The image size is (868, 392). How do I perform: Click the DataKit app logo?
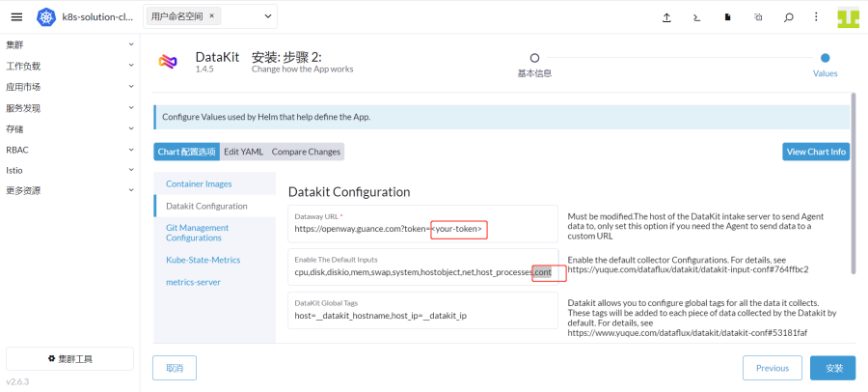(x=168, y=62)
